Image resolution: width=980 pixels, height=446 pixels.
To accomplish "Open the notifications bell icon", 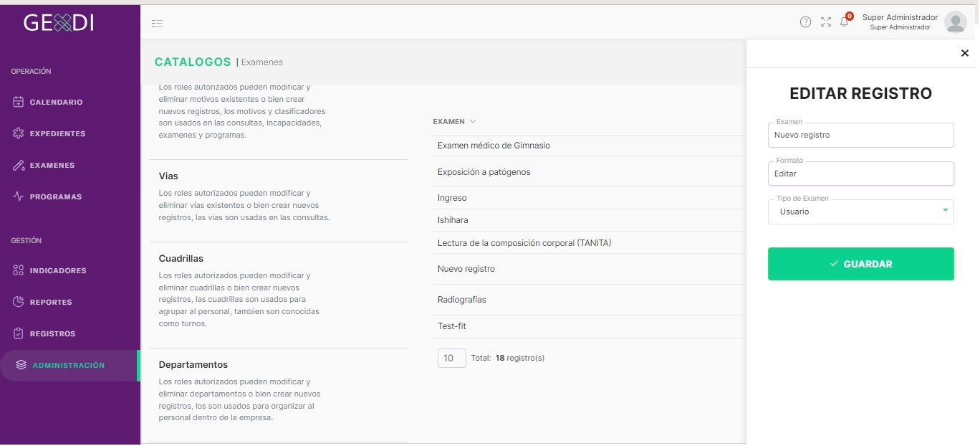I will (845, 22).
